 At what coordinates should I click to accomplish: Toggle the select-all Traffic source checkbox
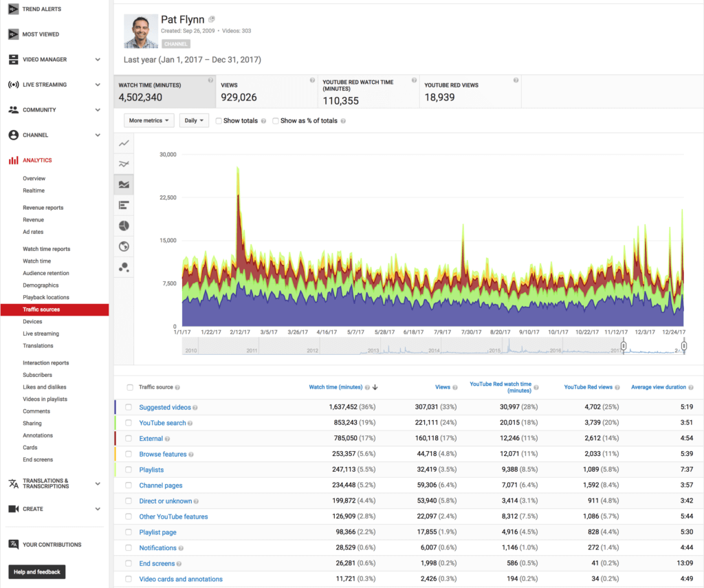tap(130, 387)
